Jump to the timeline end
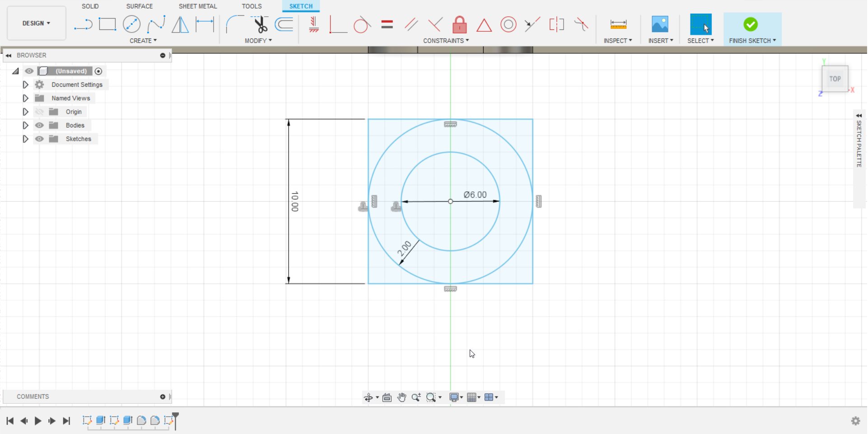The image size is (868, 434). pyautogui.click(x=66, y=421)
